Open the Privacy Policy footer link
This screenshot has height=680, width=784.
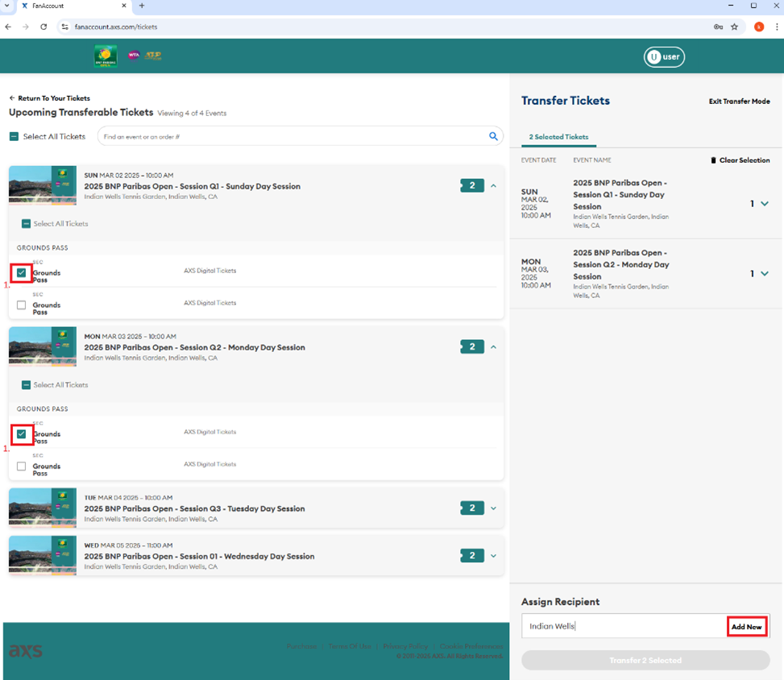point(405,646)
